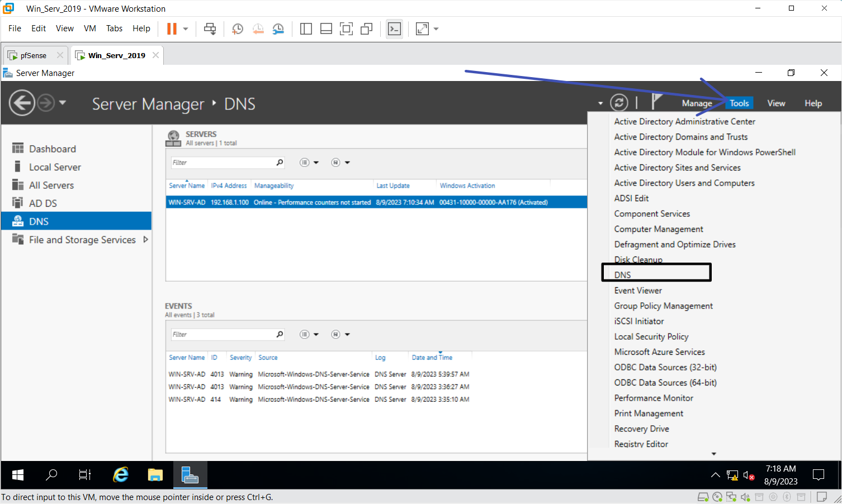Sort events by Severity column
This screenshot has width=842, height=504.
[x=241, y=358]
